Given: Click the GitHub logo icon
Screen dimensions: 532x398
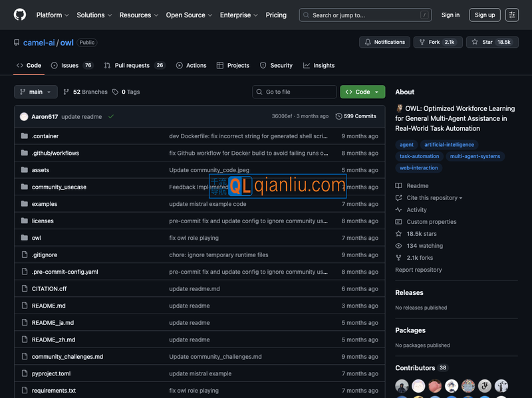Looking at the screenshot, I should [20, 15].
